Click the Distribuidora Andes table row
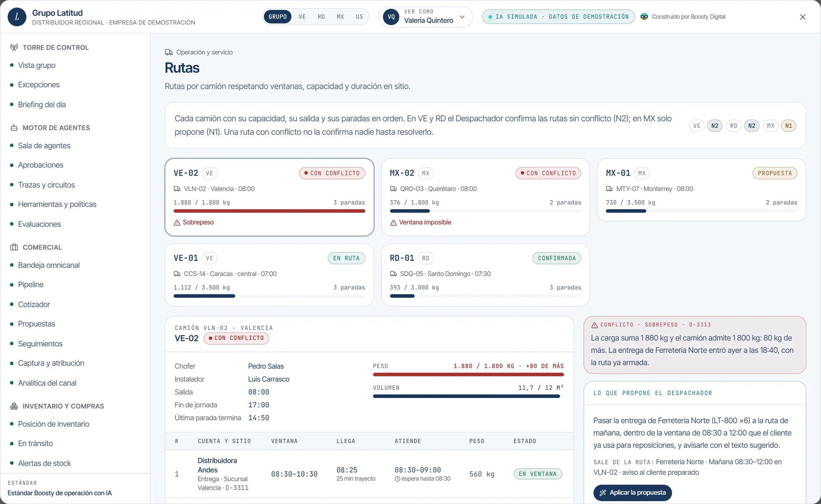 click(x=369, y=474)
